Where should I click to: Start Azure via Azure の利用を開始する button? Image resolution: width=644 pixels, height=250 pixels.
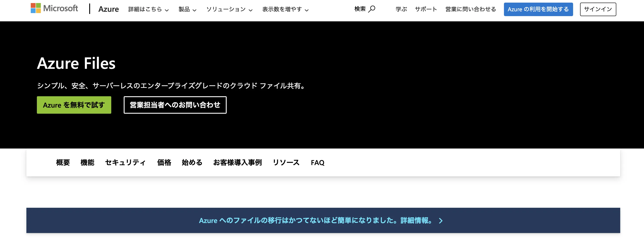tap(538, 9)
